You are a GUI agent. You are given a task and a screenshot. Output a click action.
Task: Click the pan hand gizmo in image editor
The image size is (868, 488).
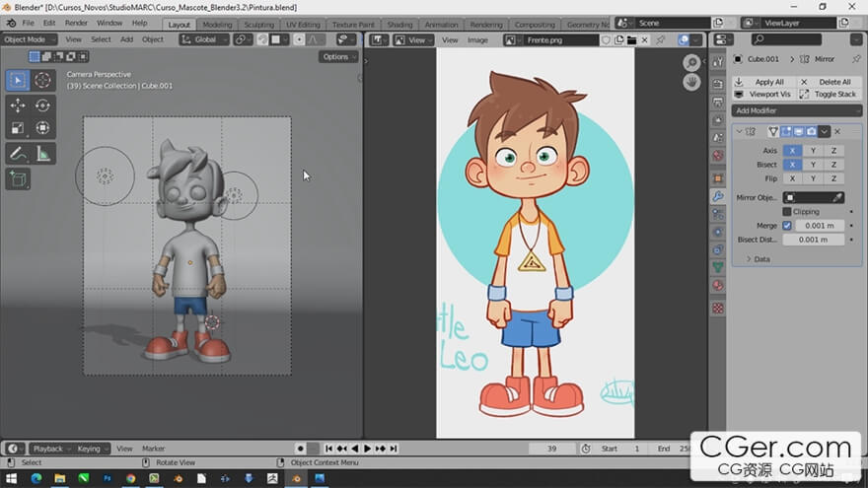pos(691,83)
